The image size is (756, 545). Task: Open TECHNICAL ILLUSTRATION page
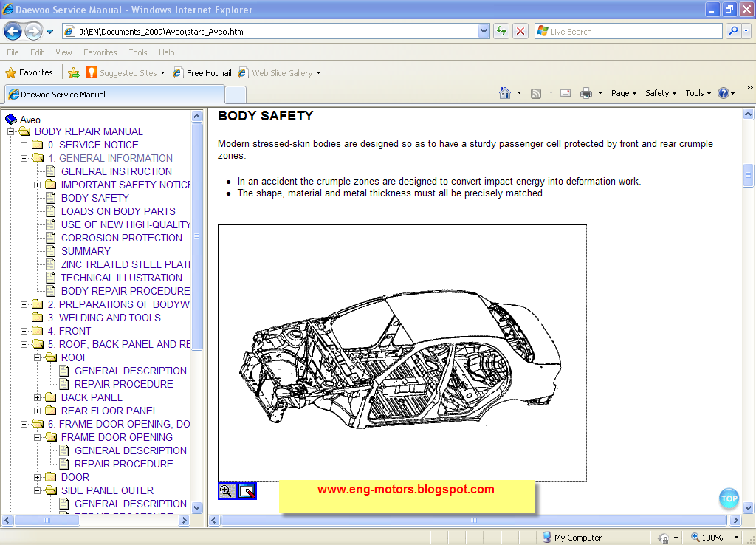[x=122, y=278]
